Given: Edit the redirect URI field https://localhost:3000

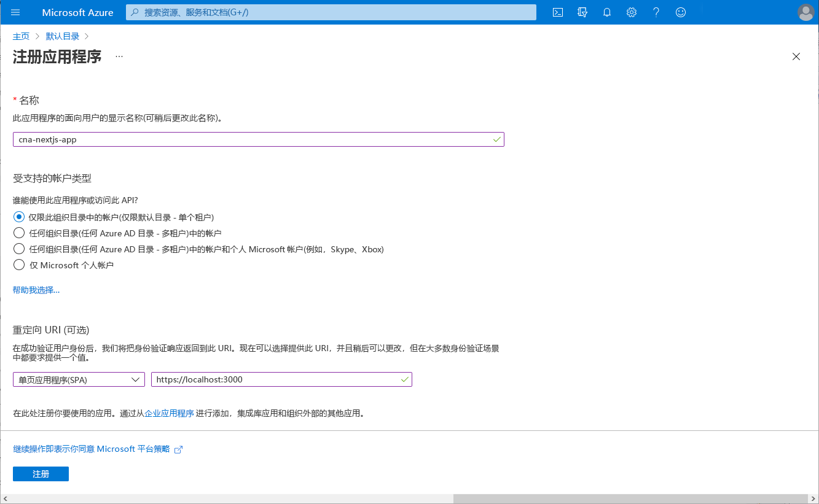Looking at the screenshot, I should click(x=281, y=379).
